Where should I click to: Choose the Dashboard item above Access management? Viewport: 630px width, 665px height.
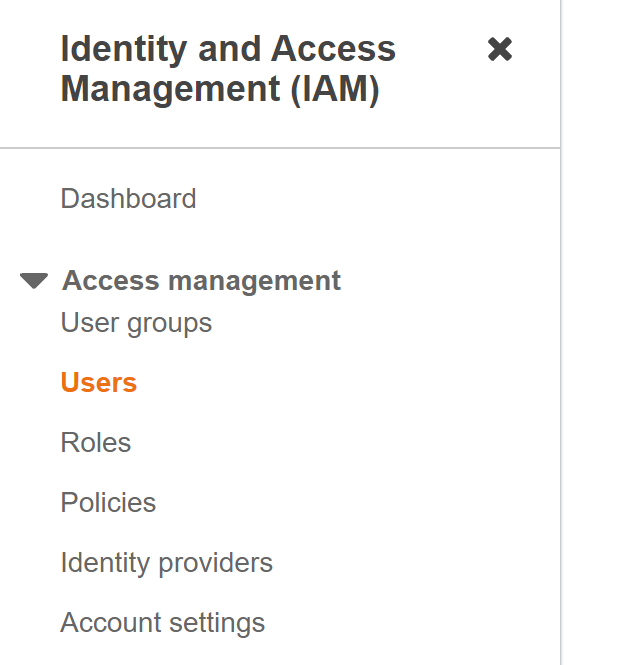tap(128, 199)
